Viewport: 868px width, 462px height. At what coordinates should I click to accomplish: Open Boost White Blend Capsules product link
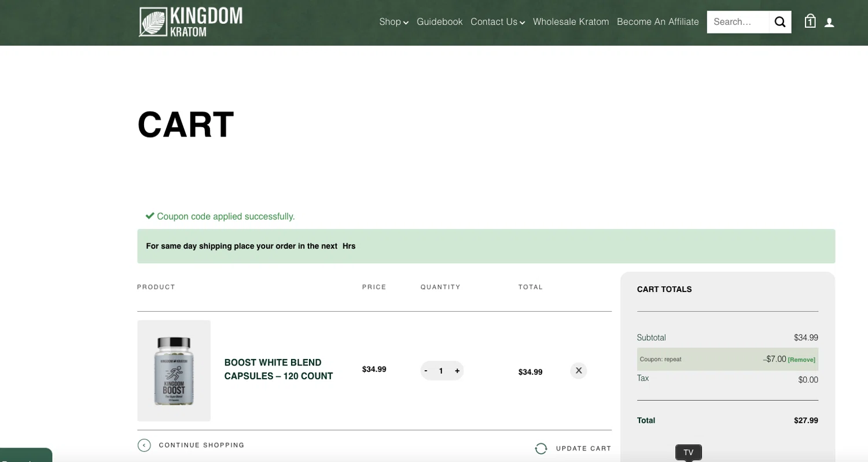pos(279,369)
